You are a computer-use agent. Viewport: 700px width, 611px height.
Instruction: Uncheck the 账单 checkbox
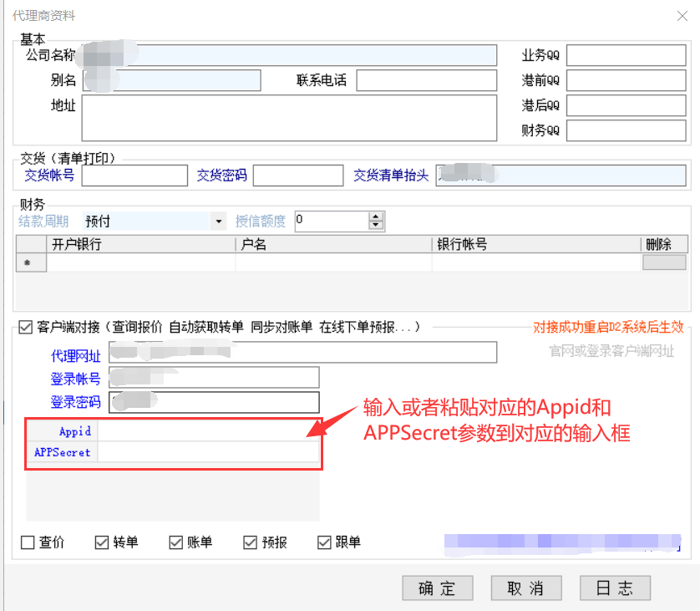pyautogui.click(x=175, y=542)
